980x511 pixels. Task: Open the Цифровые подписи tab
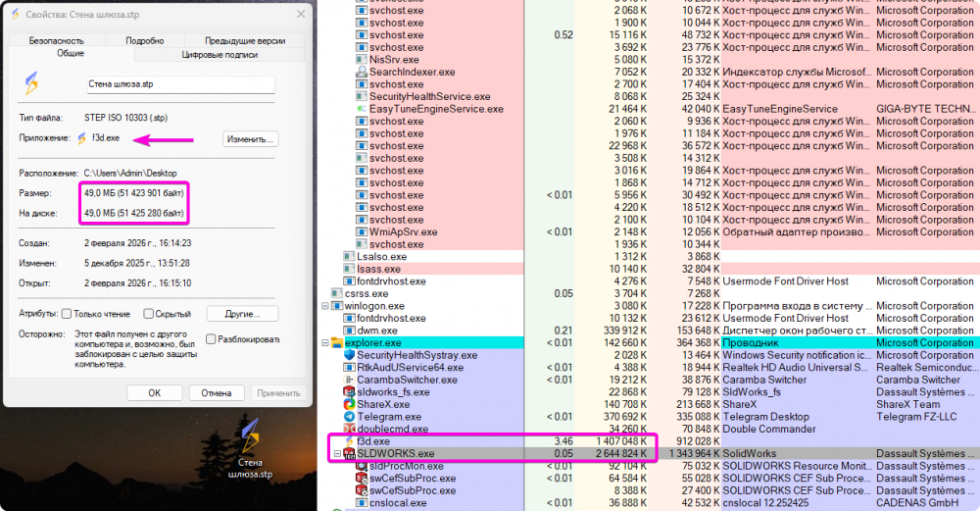coord(218,55)
